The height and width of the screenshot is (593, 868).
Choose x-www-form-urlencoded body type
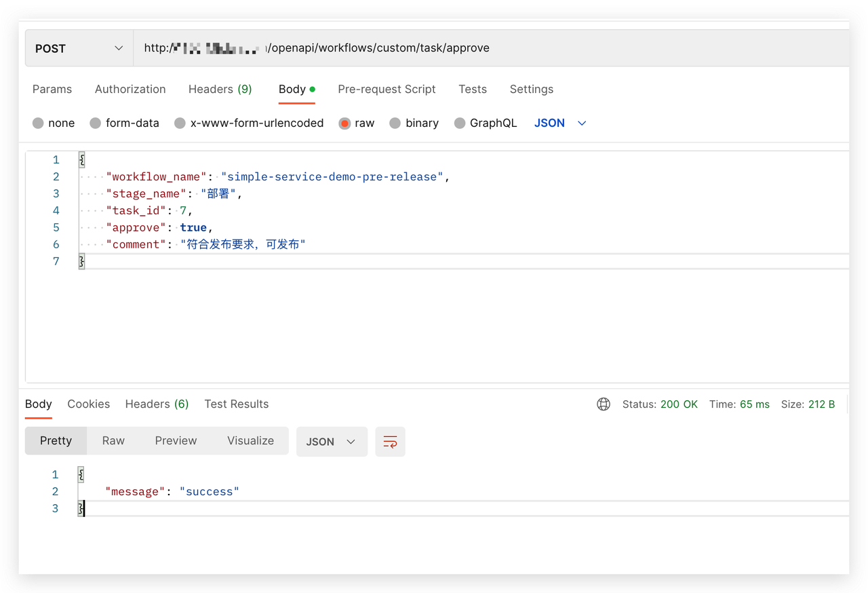coord(180,123)
